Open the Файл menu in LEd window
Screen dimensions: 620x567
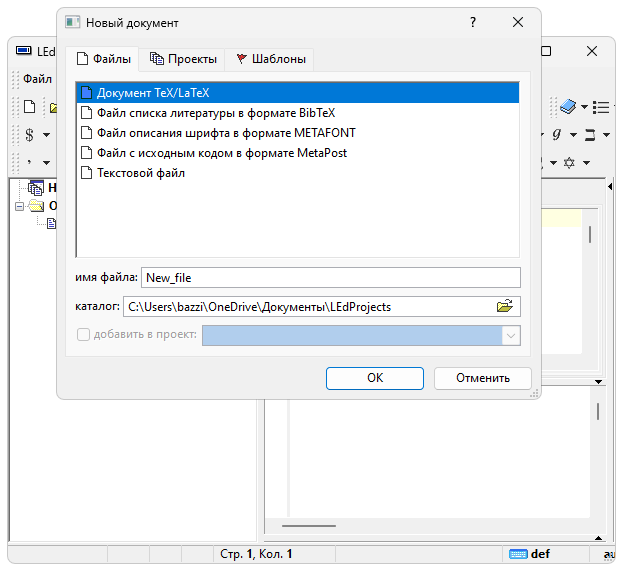click(37, 79)
